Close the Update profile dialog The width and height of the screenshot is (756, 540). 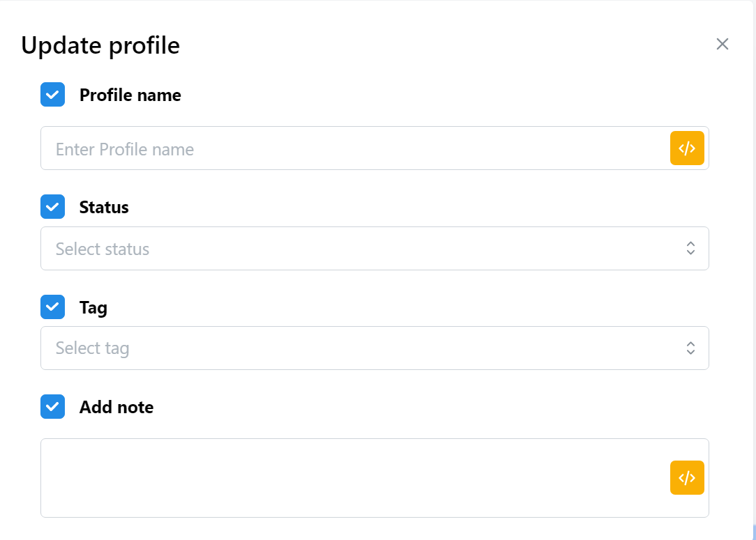(x=723, y=45)
